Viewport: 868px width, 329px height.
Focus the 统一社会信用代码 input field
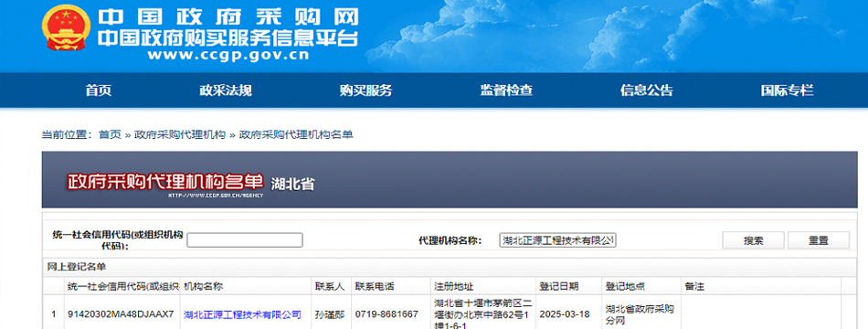coord(245,239)
